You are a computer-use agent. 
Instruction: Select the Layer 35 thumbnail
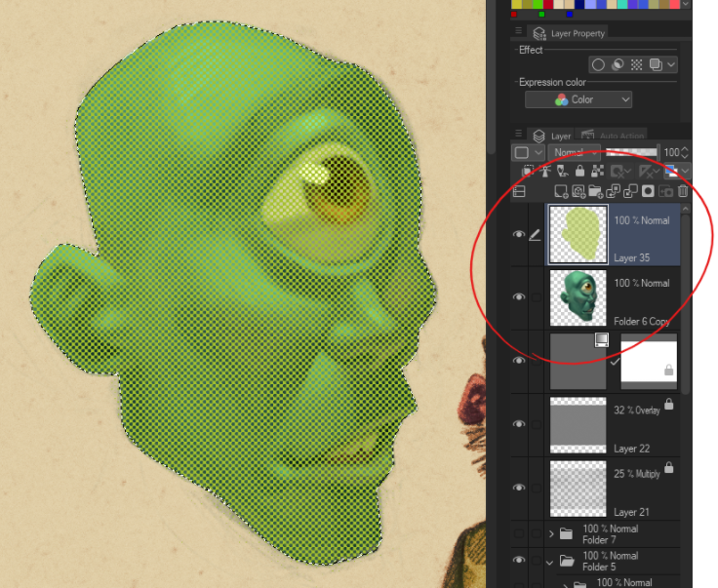[x=578, y=234]
